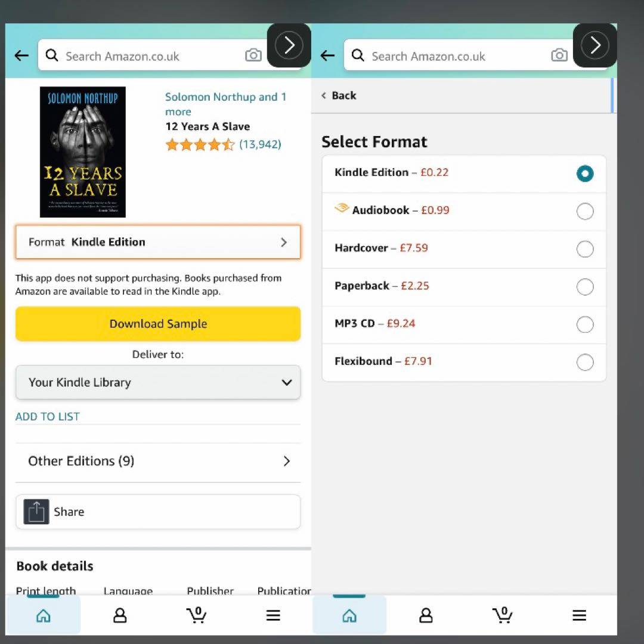Open the account profile icon in right bottom bar
This screenshot has width=644, height=644.
(x=426, y=615)
